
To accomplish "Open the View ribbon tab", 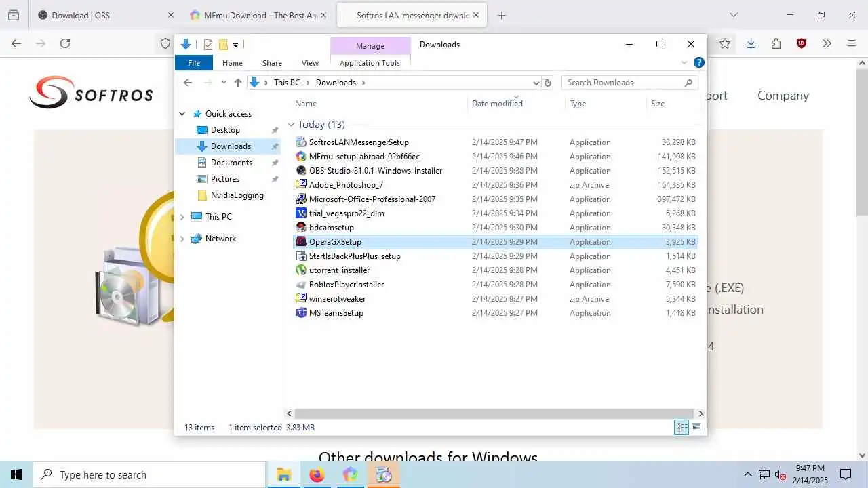I will click(310, 63).
